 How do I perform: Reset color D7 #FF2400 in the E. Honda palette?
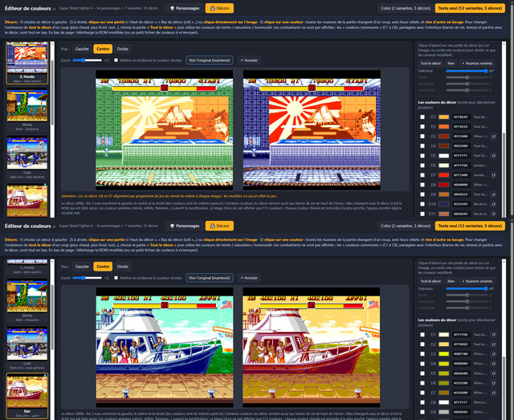tap(494, 175)
